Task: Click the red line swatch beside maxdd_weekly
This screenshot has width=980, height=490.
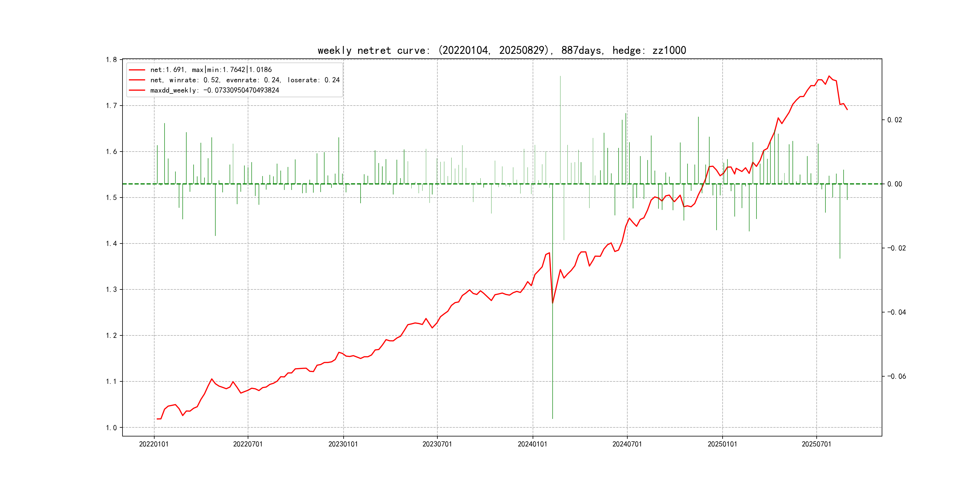Action: point(137,90)
